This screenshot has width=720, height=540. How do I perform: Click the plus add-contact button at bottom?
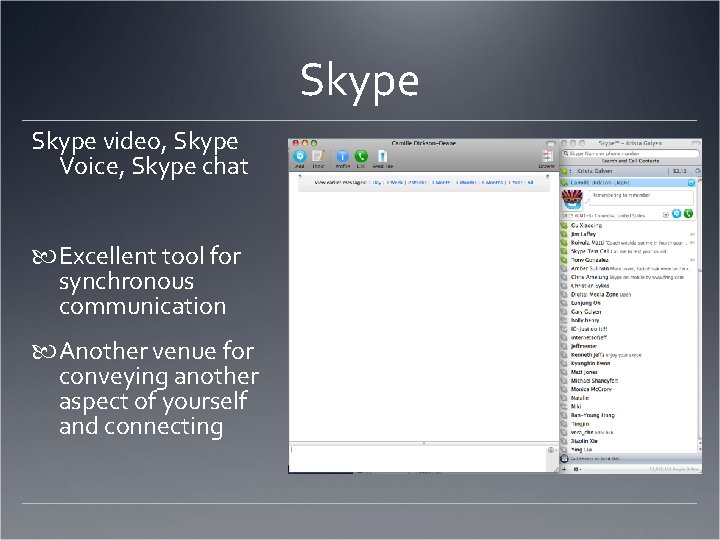(564, 469)
